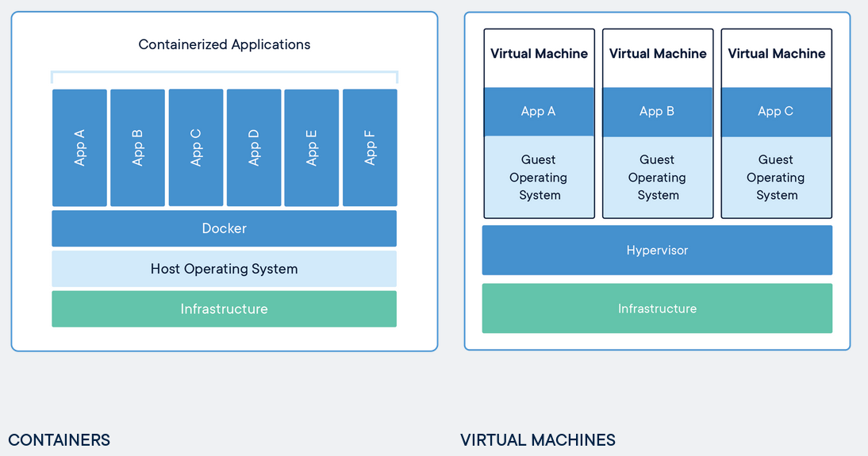The height and width of the screenshot is (456, 868).
Task: Click the Containerized Applications title
Action: pyautogui.click(x=225, y=44)
